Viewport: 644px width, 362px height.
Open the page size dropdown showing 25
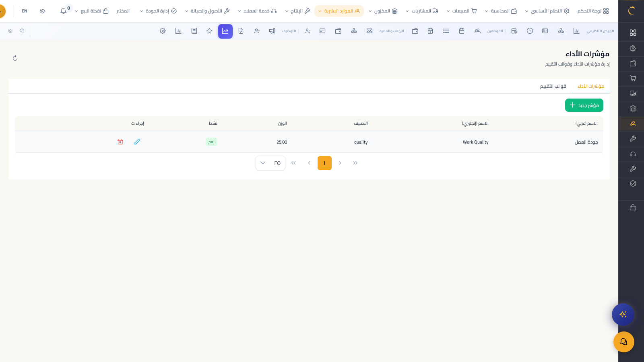270,163
